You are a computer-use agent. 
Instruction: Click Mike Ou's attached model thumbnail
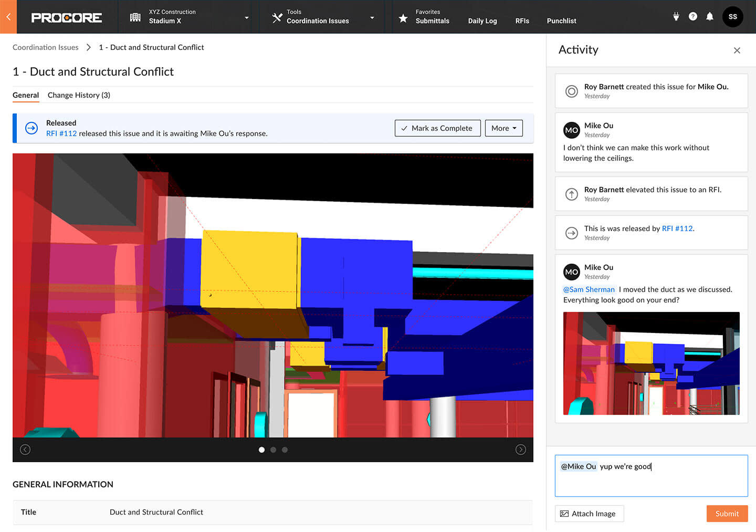coord(651,363)
